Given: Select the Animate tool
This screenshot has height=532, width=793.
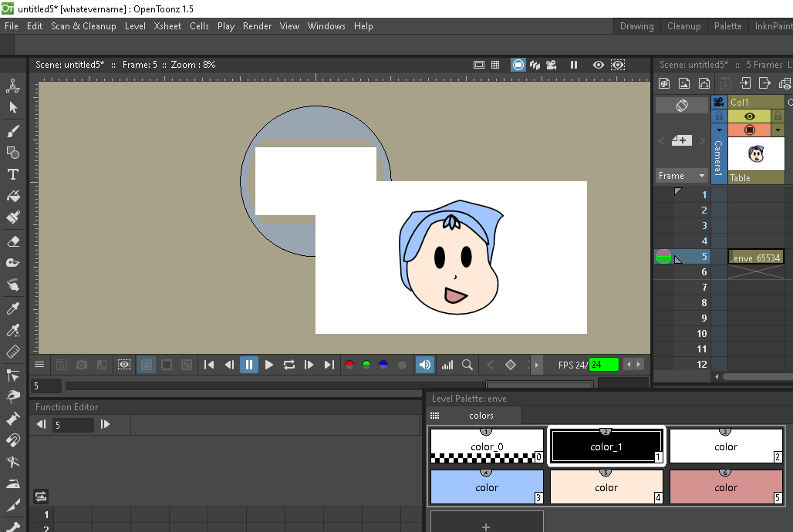Looking at the screenshot, I should point(12,86).
